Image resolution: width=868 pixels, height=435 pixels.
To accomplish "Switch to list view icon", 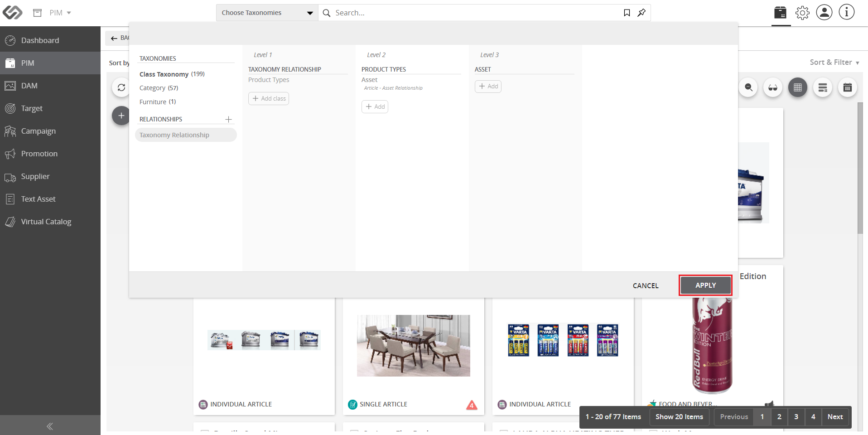I will (x=823, y=87).
